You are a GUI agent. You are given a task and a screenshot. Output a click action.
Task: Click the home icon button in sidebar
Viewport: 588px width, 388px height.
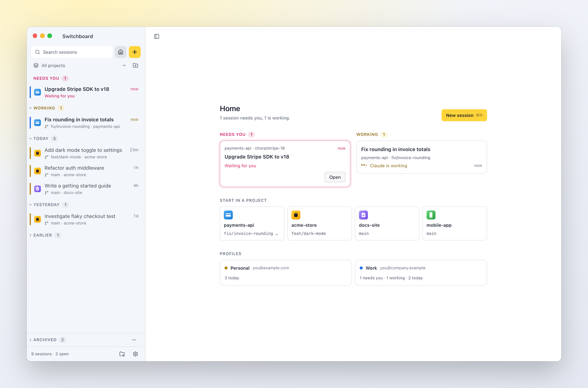tap(121, 52)
